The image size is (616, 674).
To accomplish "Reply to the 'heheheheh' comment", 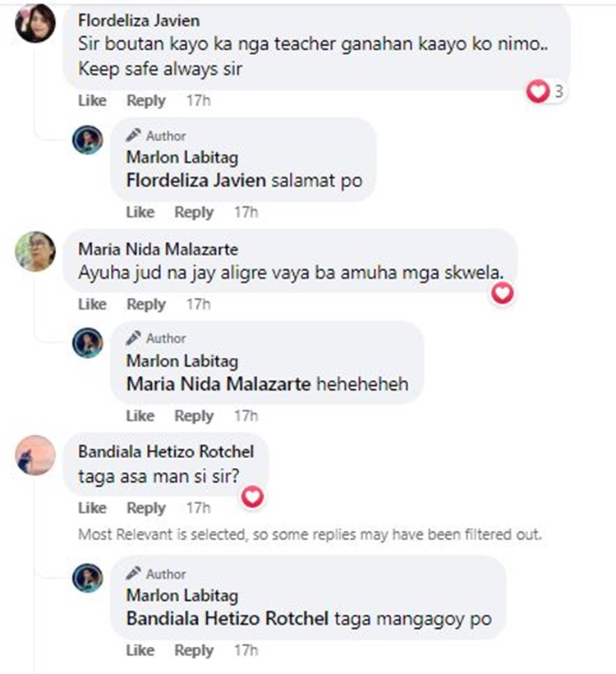I will point(194,416).
